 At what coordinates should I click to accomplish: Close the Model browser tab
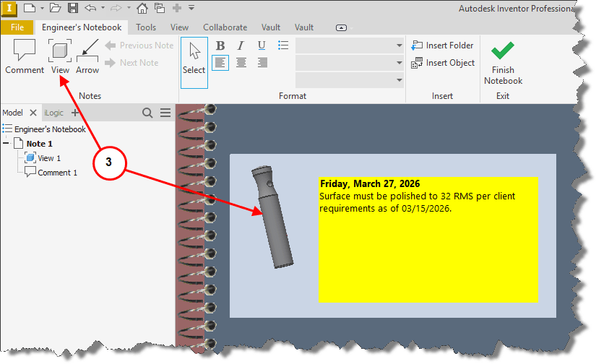click(33, 113)
